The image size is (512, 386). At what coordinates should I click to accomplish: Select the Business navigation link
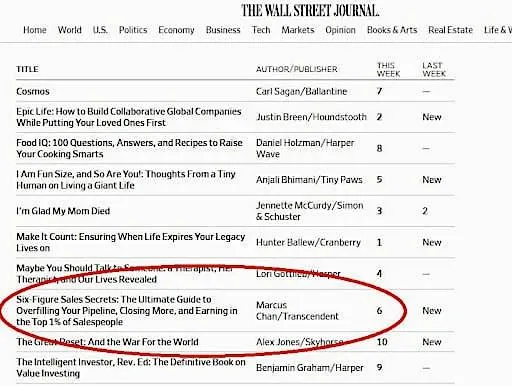[223, 30]
